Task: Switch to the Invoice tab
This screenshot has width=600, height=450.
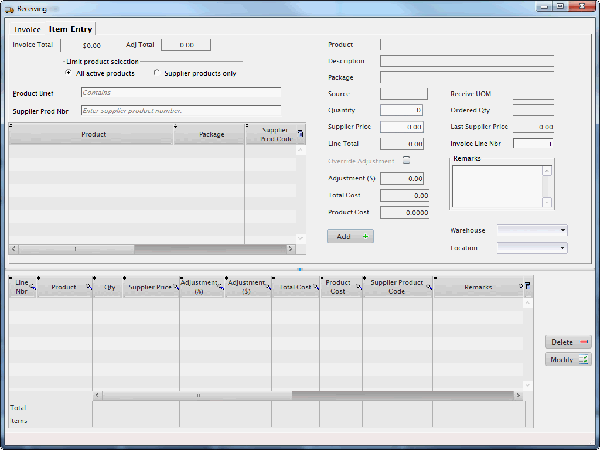Action: [x=27, y=29]
